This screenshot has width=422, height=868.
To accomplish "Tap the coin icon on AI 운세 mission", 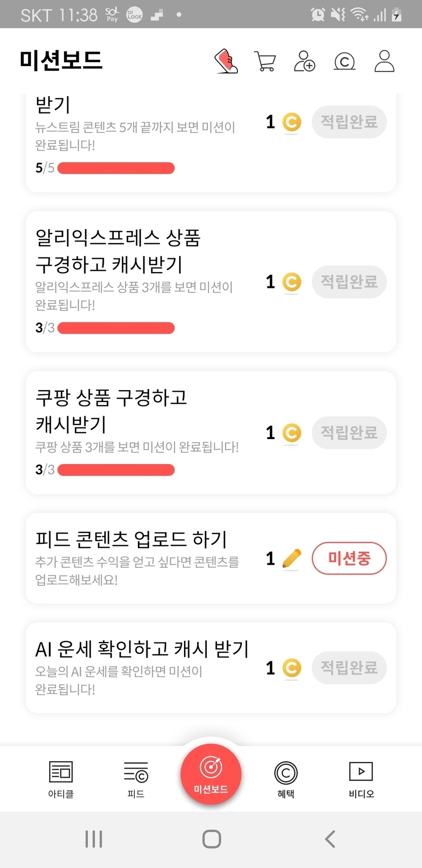I will coord(292,668).
